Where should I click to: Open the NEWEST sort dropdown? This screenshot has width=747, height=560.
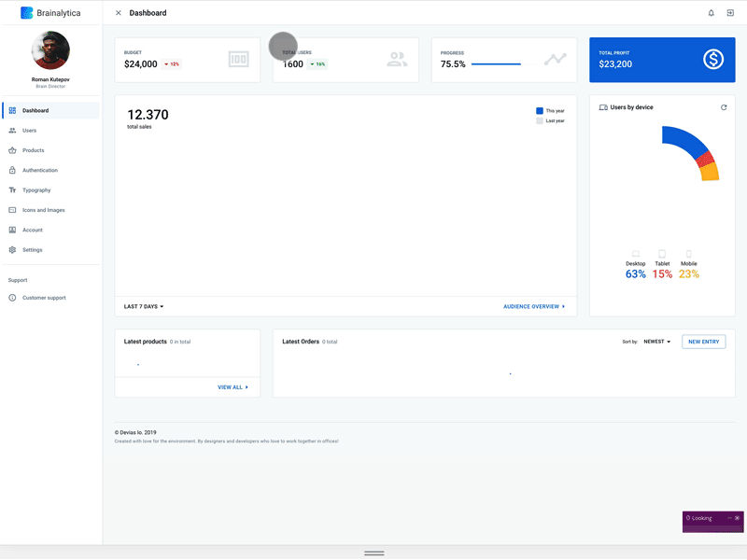pyautogui.click(x=655, y=341)
